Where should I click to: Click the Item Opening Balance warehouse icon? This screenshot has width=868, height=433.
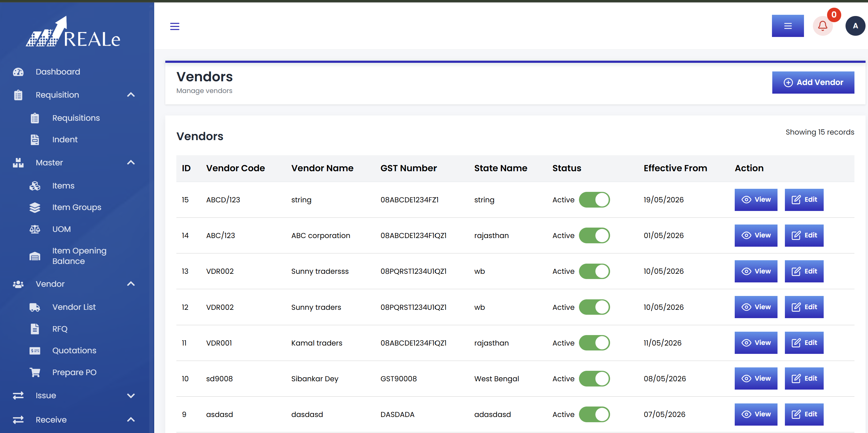[35, 256]
